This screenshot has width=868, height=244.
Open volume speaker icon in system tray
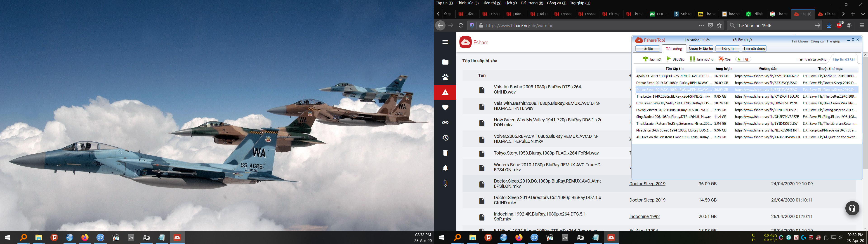(841, 238)
